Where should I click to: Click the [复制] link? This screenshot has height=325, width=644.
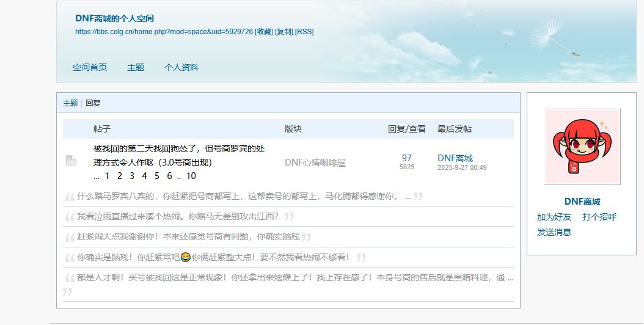(x=284, y=32)
